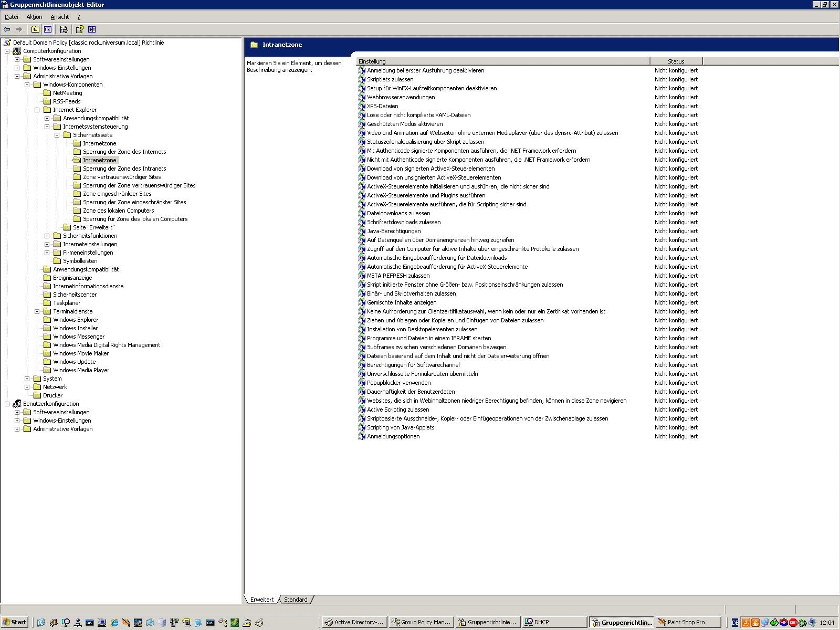Select the Anmeldungsoptionen setting
Image resolution: width=840 pixels, height=630 pixels.
(393, 436)
